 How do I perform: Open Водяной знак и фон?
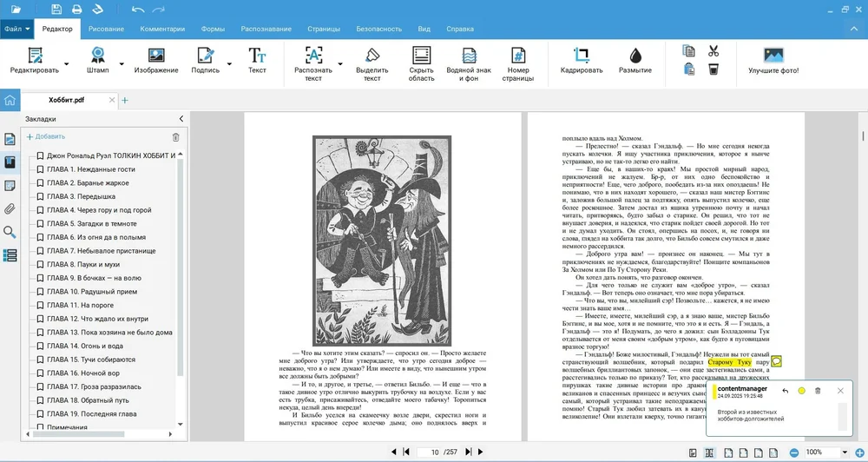(469, 64)
